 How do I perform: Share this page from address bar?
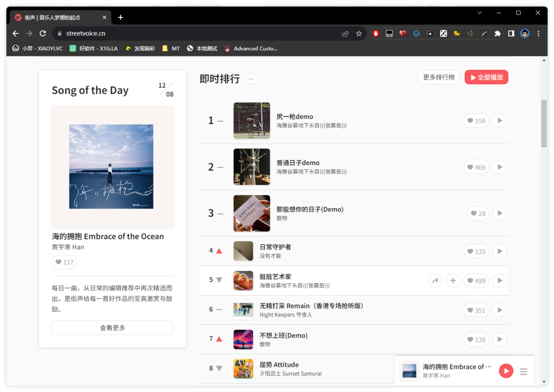pyautogui.click(x=345, y=33)
